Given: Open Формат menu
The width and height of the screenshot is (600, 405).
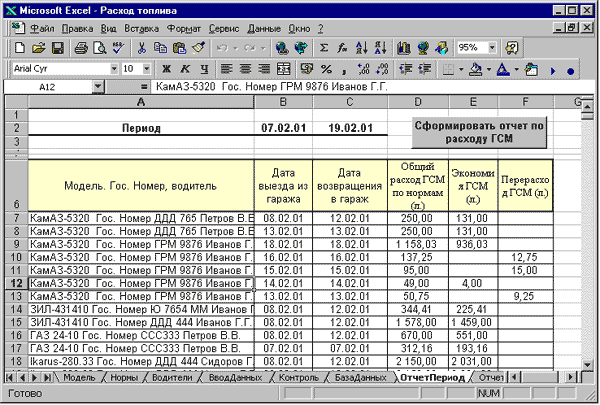Looking at the screenshot, I should (x=184, y=29).
